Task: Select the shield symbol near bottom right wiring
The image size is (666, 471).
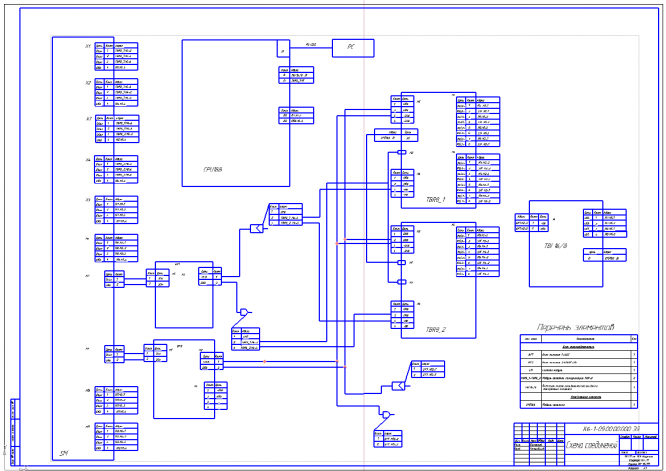Action: (x=398, y=386)
